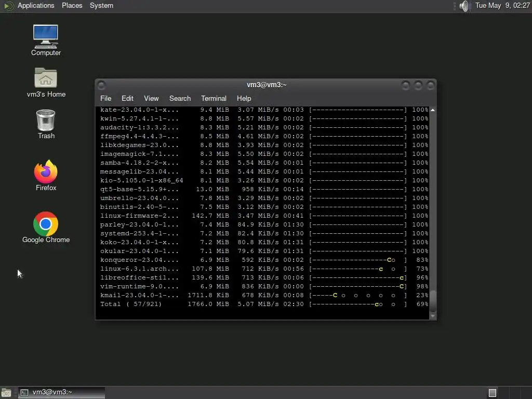This screenshot has width=532, height=399.
Task: Click the terminal title text vm3@vm3:~
Action: [x=267, y=85]
